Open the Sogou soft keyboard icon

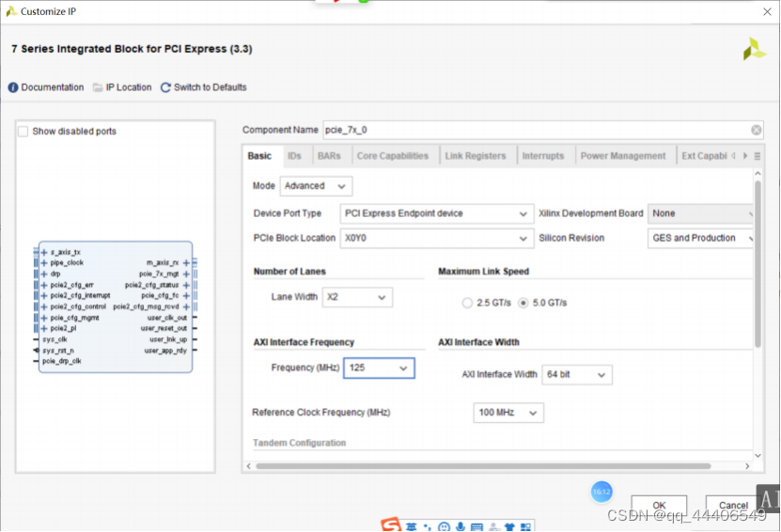(x=476, y=527)
